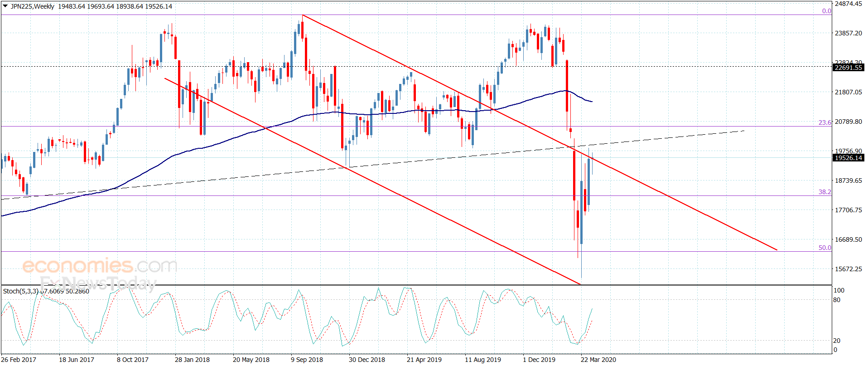The height and width of the screenshot is (366, 868).
Task: Click the economies.com watermark logo
Action: click(x=100, y=265)
